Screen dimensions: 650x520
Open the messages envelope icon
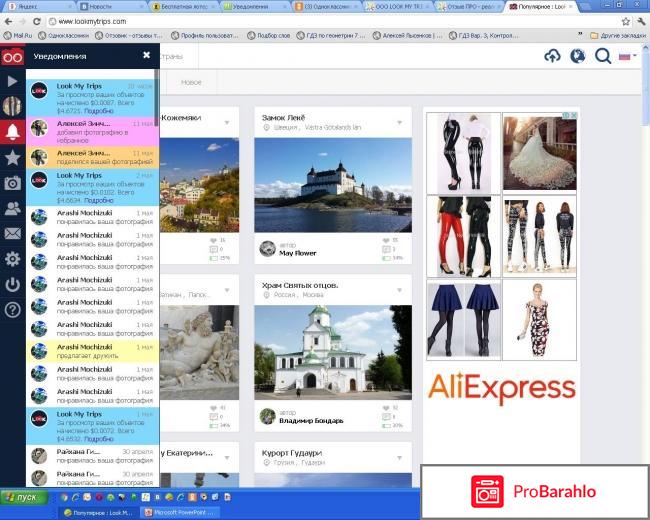click(12, 233)
